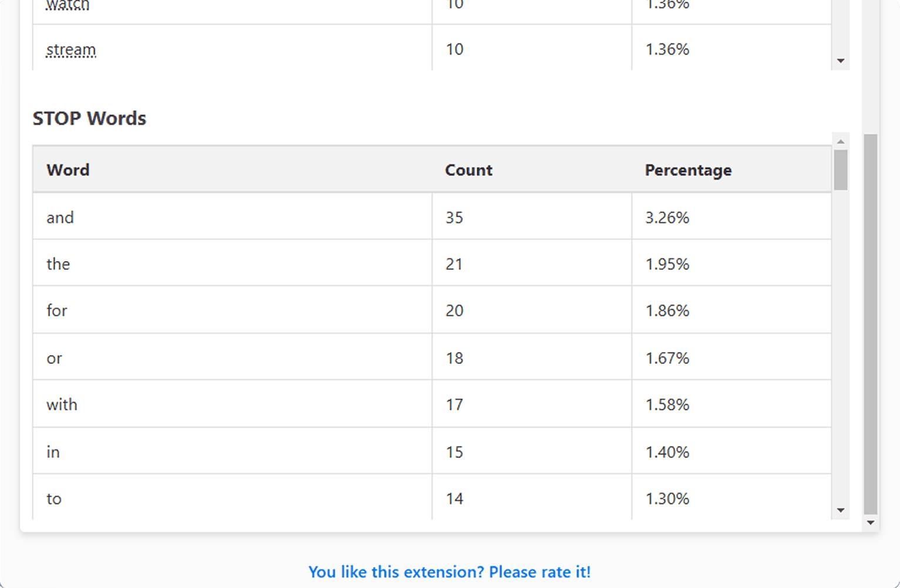Select the stop word "and"

[x=60, y=218]
